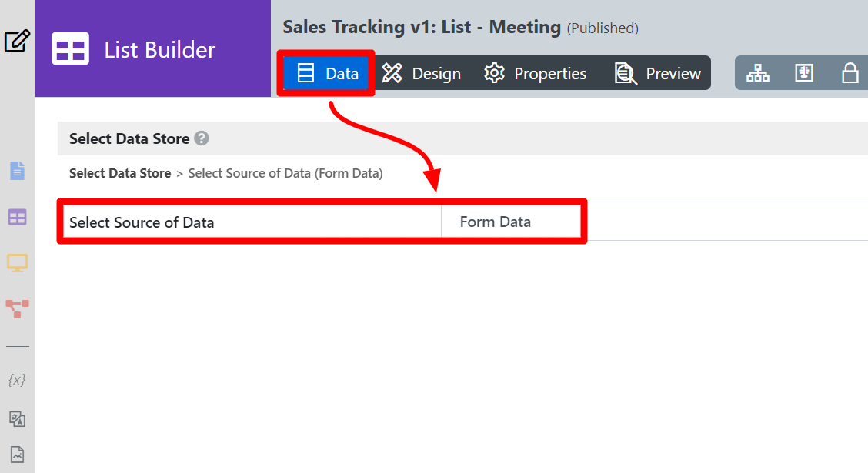Open the purple list grid sidebar icon
Viewport: 868px width, 473px height.
[17, 218]
